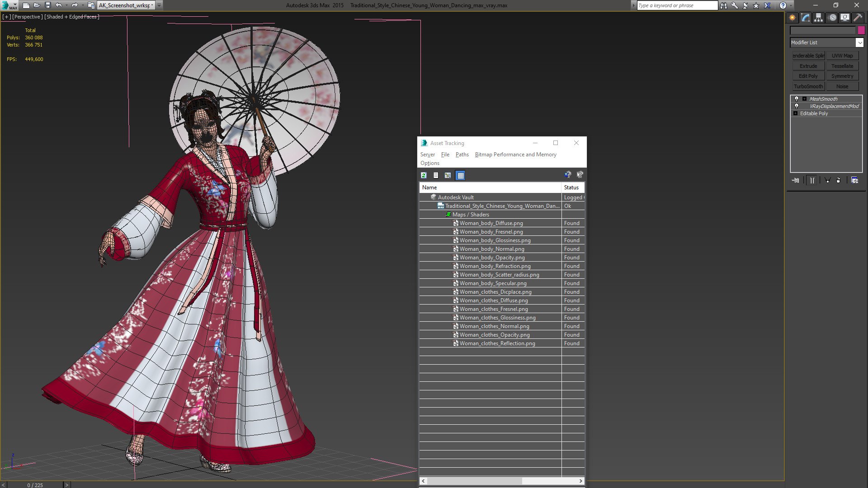The image size is (868, 488).
Task: Open the Display command panel tab
Action: [x=844, y=18]
